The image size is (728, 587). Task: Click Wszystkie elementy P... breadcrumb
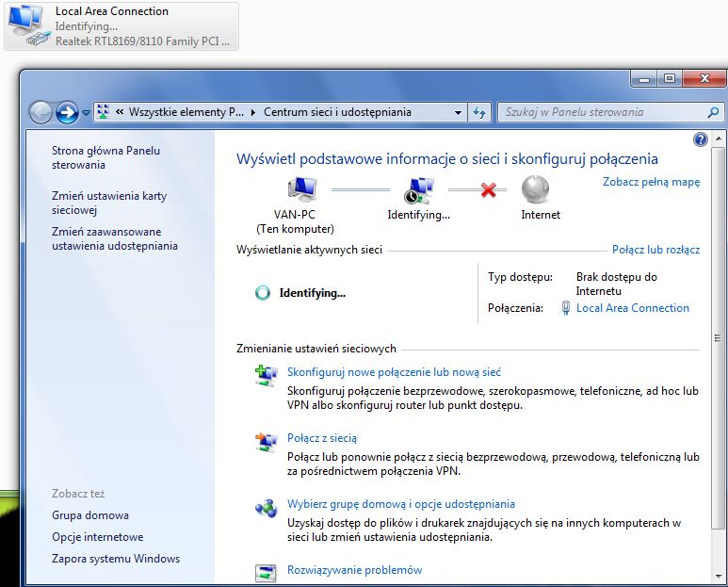click(186, 112)
